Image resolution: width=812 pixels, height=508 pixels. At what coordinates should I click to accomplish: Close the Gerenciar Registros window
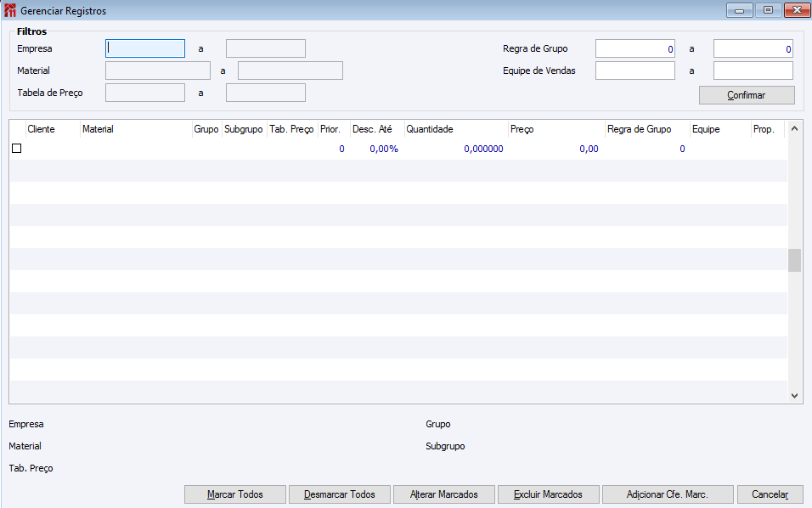point(798,10)
